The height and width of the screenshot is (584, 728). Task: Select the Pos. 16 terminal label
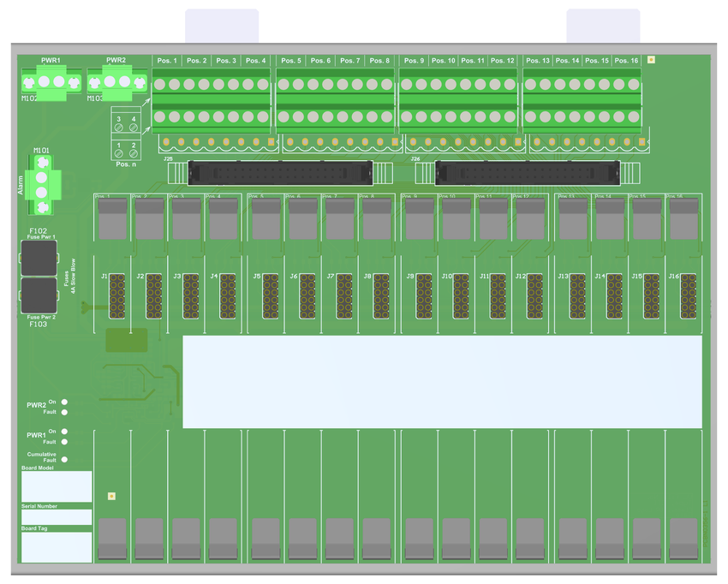[626, 61]
